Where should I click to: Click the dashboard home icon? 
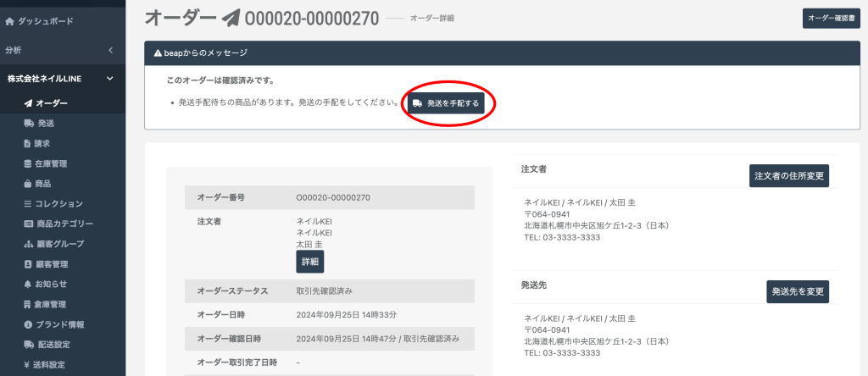tap(10, 20)
